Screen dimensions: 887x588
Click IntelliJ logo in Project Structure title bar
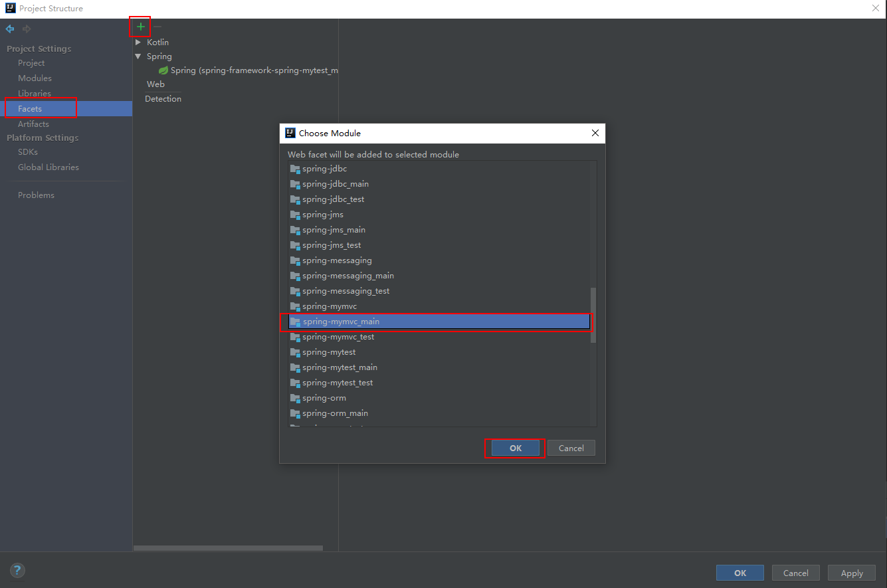10,8
